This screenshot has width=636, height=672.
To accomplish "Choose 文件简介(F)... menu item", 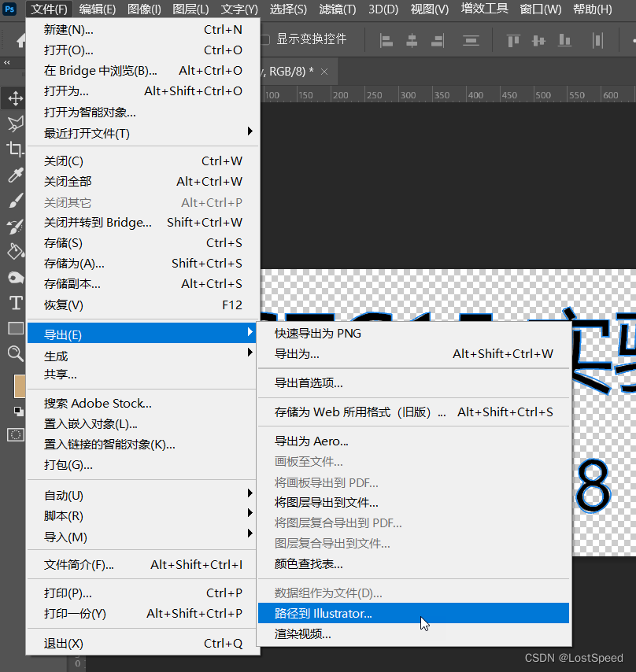I will click(x=142, y=564).
